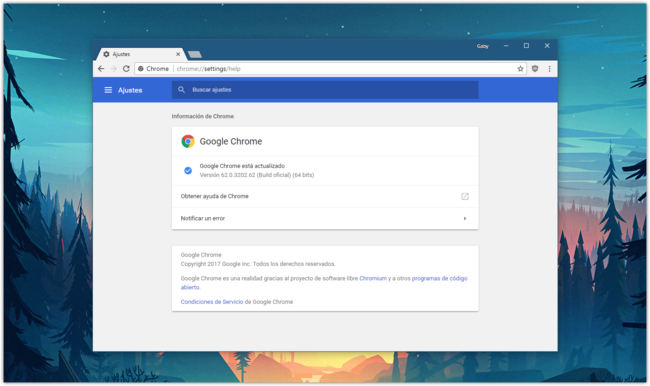Focus the Buscar ajustes search field
Viewport: 650px width, 386px height.
[325, 90]
